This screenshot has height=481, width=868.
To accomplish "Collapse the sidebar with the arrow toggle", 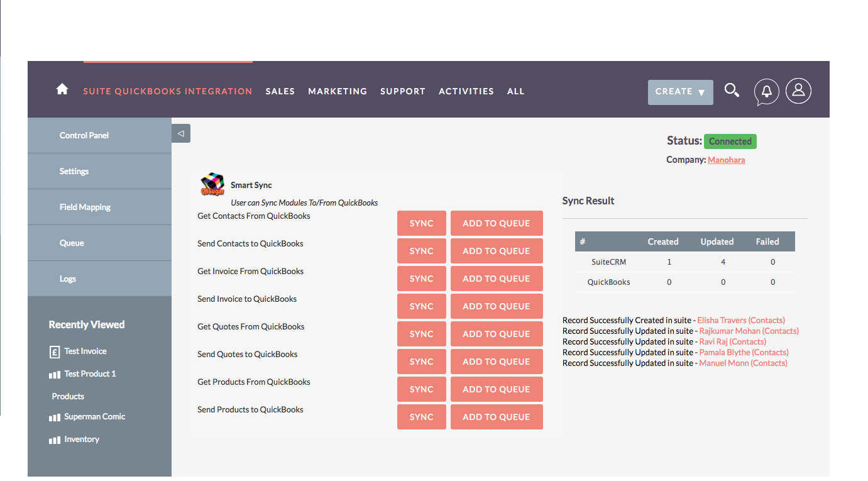I will [x=181, y=133].
